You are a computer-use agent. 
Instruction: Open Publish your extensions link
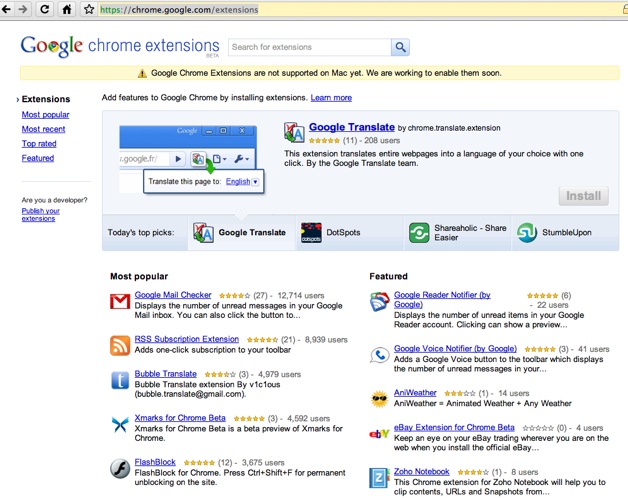click(x=40, y=215)
